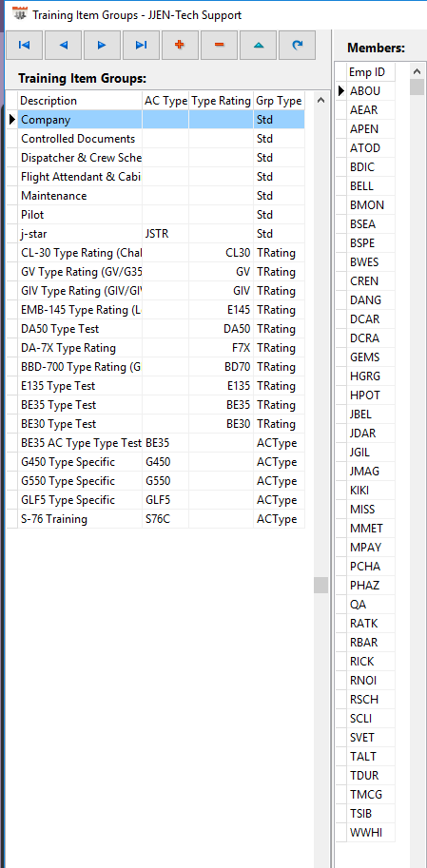Screen dimensions: 427x868
Task: Select member WWHI in members list
Action: [371, 832]
